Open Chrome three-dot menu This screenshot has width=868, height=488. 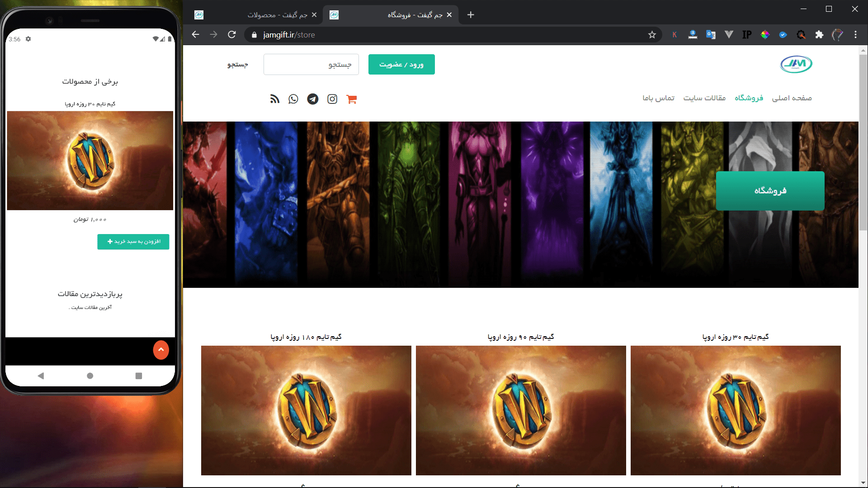pyautogui.click(x=855, y=35)
